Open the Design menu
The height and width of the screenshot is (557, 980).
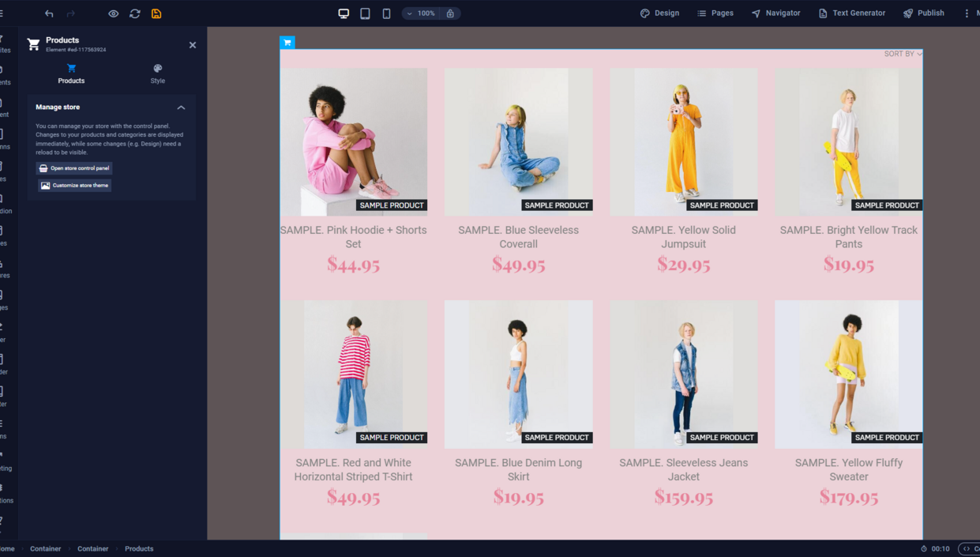pos(659,13)
